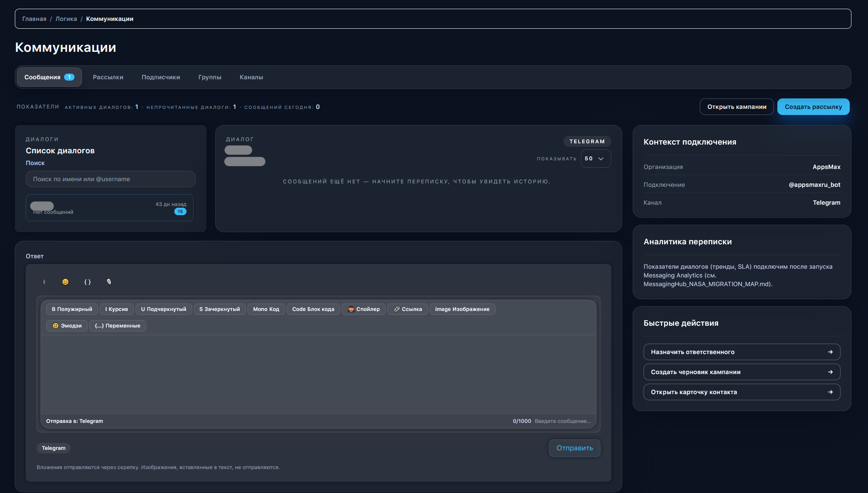Switch to the Подписчики tab
The width and height of the screenshot is (868, 493).
click(x=161, y=77)
